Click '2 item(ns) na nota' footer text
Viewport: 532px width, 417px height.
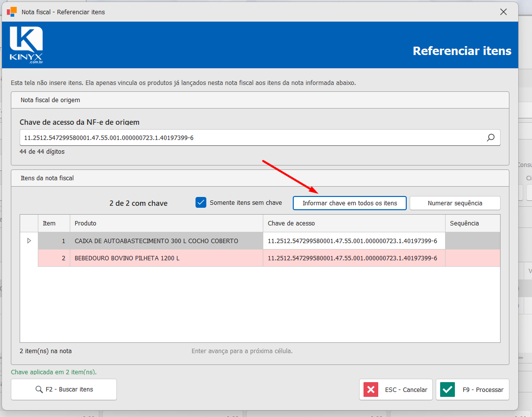[46, 351]
